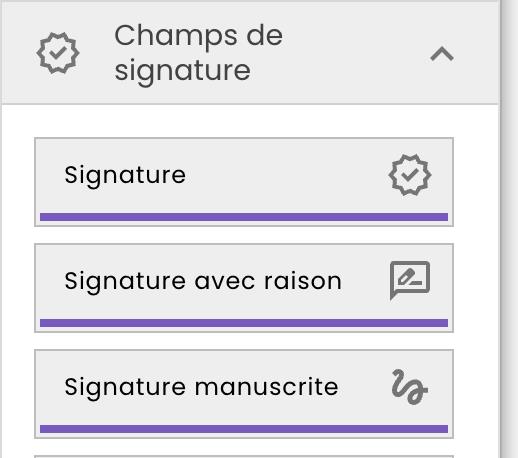Click the vertical scrollbar at the panel edge
The width and height of the screenshot is (518, 458).
tap(509, 229)
